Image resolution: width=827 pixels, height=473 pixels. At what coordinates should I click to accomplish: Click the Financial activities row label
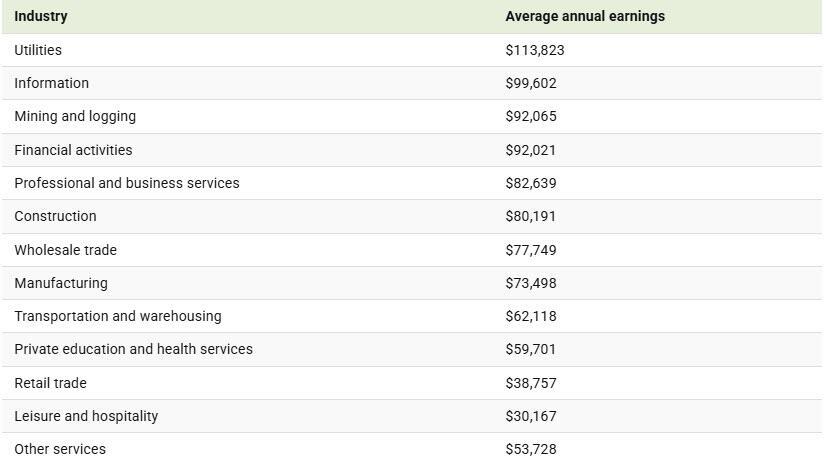click(x=73, y=150)
